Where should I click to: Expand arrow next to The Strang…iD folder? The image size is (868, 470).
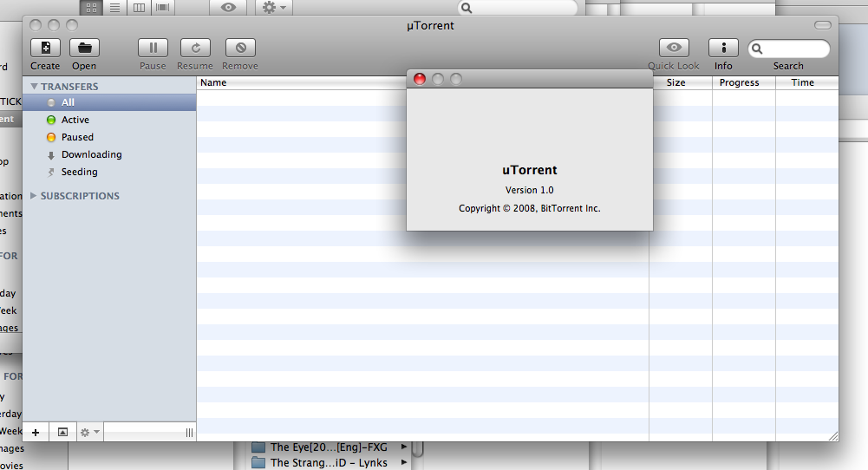pos(404,462)
